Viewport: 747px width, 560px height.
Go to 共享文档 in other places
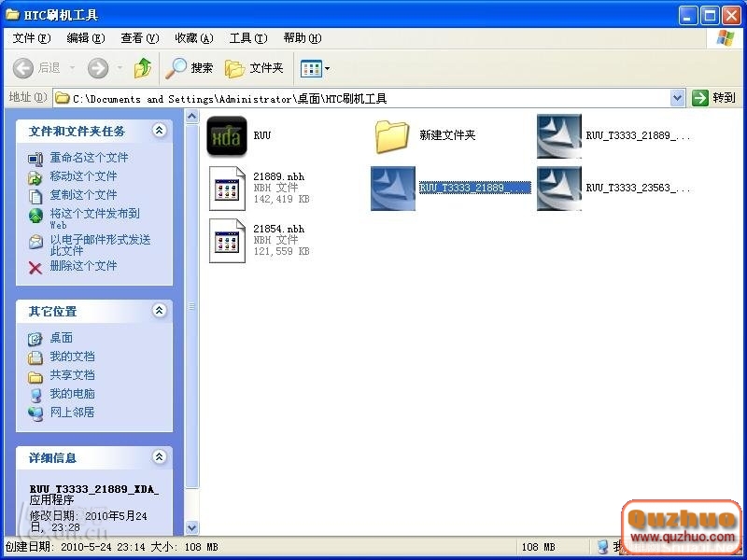[x=73, y=375]
